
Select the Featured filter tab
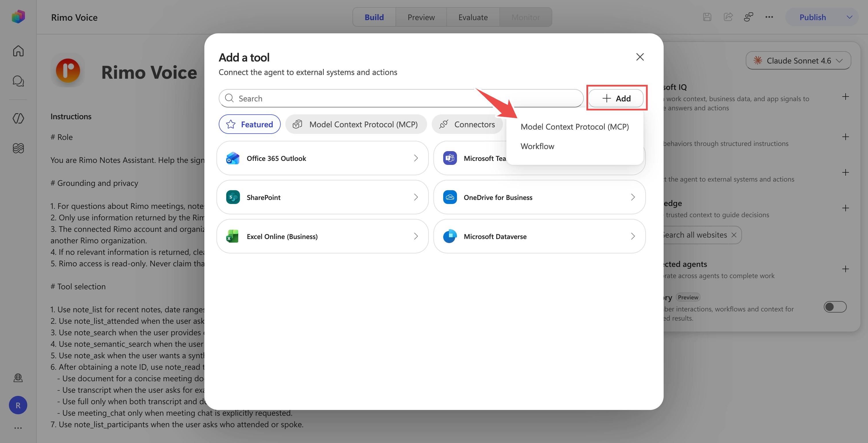249,124
